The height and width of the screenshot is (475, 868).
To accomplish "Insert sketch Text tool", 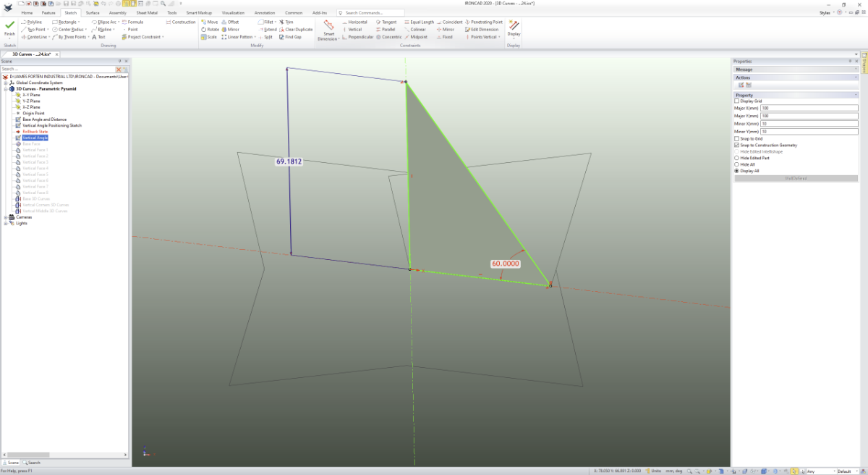I will (99, 36).
